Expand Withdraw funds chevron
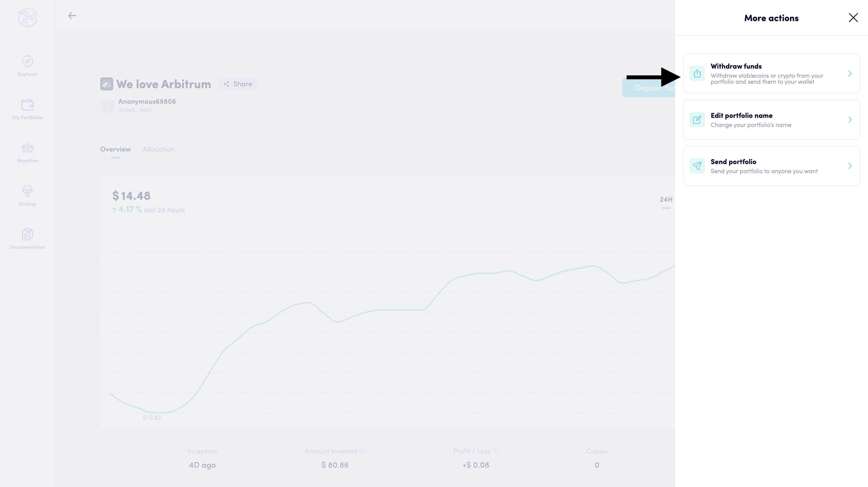 (x=850, y=73)
